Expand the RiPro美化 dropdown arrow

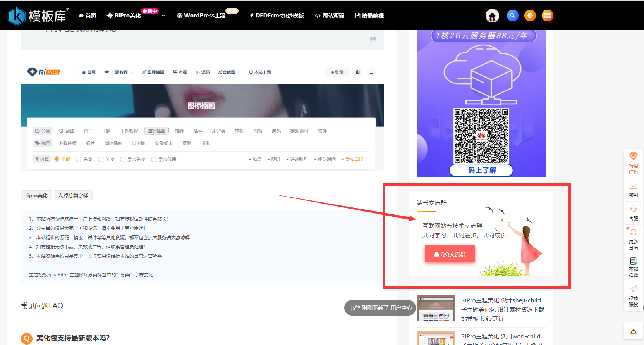coord(163,16)
